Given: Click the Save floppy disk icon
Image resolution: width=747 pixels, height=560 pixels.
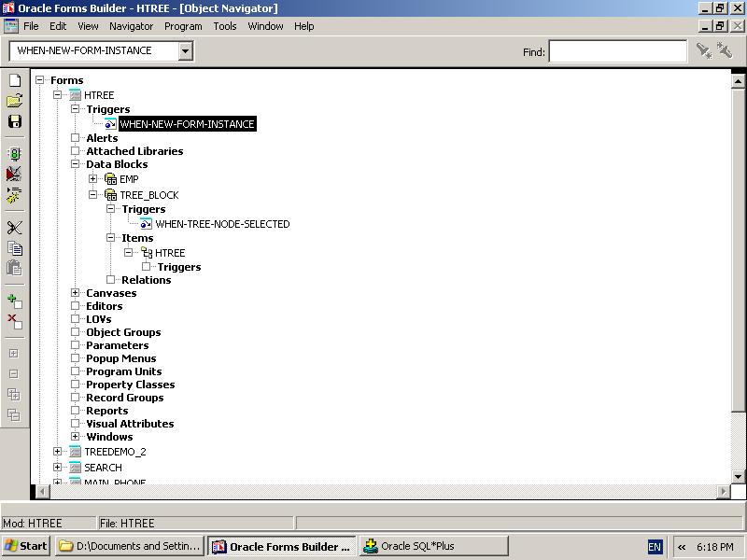Looking at the screenshot, I should [14, 121].
